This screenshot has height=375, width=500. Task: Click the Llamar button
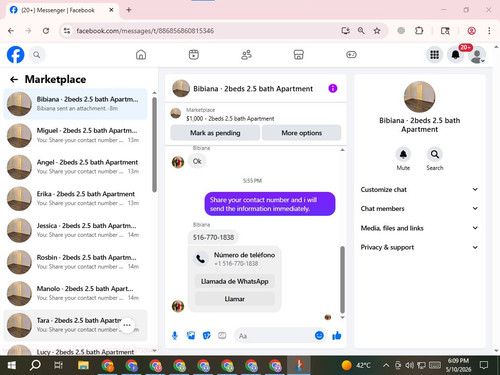[x=235, y=299]
